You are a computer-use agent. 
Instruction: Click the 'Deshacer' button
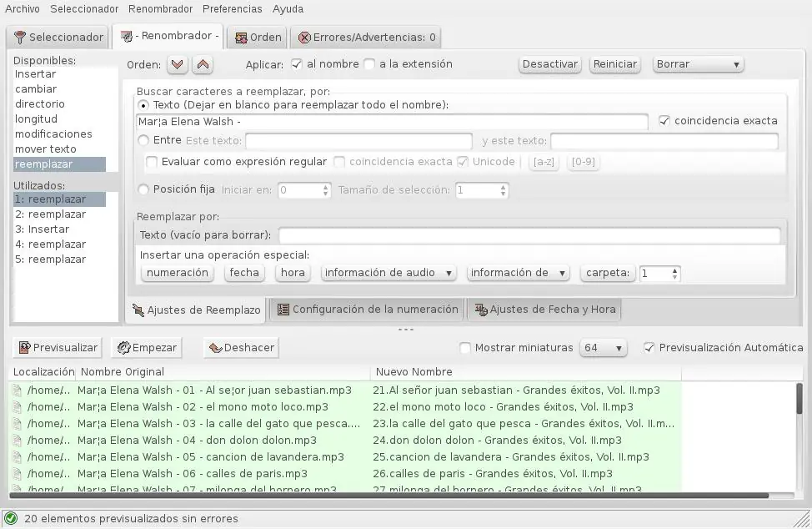(241, 348)
